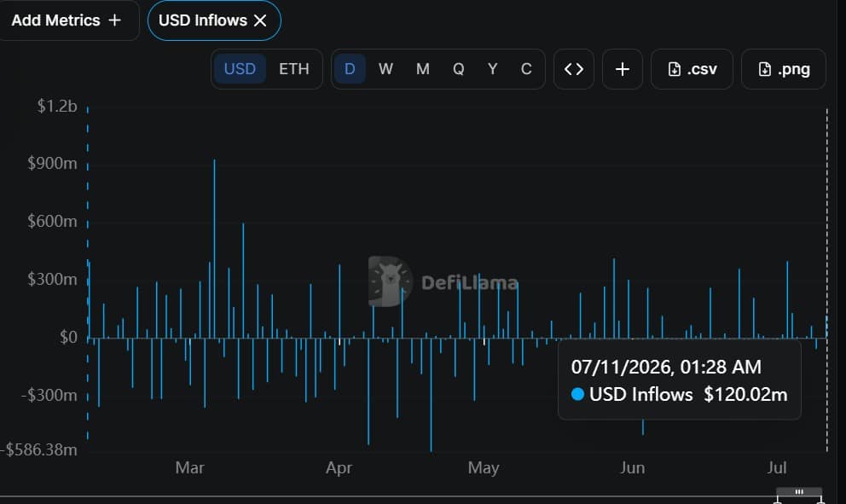Screen dimensions: 846x504
Task: Select weekly (W) grouping
Action: pos(385,69)
